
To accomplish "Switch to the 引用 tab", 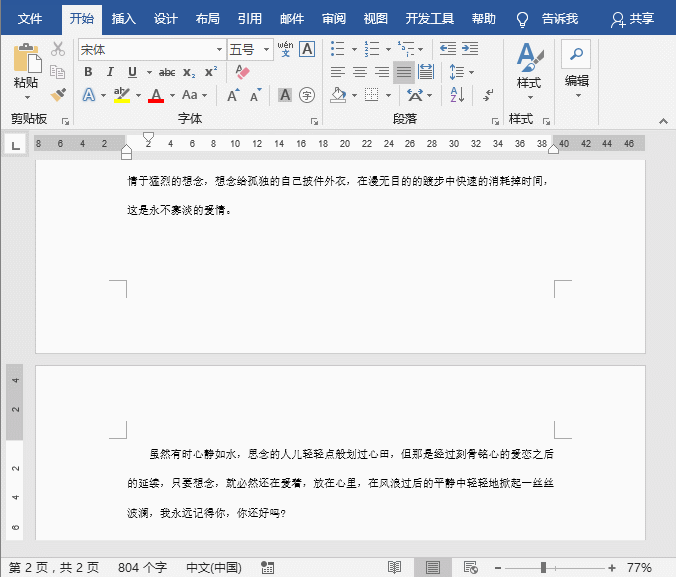I will 250,19.
